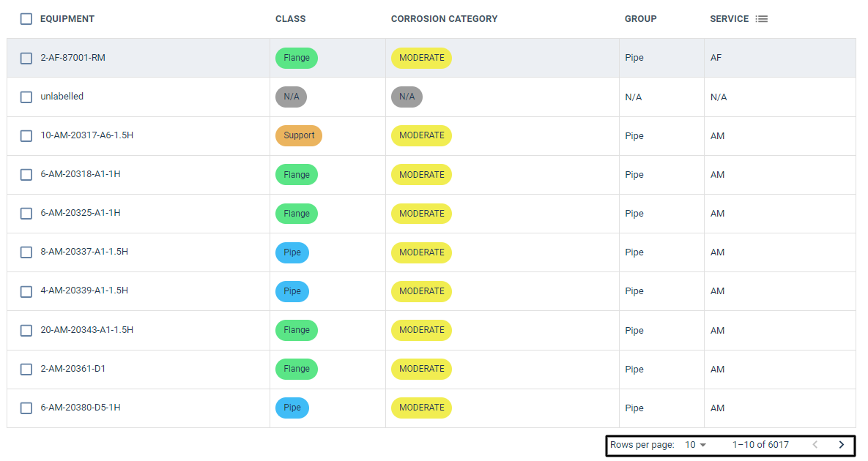868x461 pixels.
Task: Click the gray N/A corrosion category badge
Action: point(407,97)
